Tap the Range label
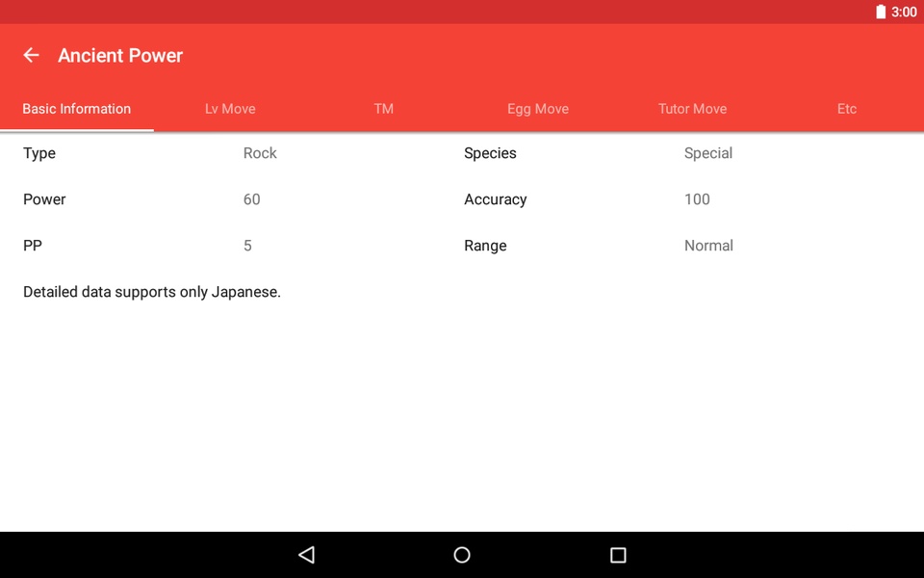 [x=485, y=246]
